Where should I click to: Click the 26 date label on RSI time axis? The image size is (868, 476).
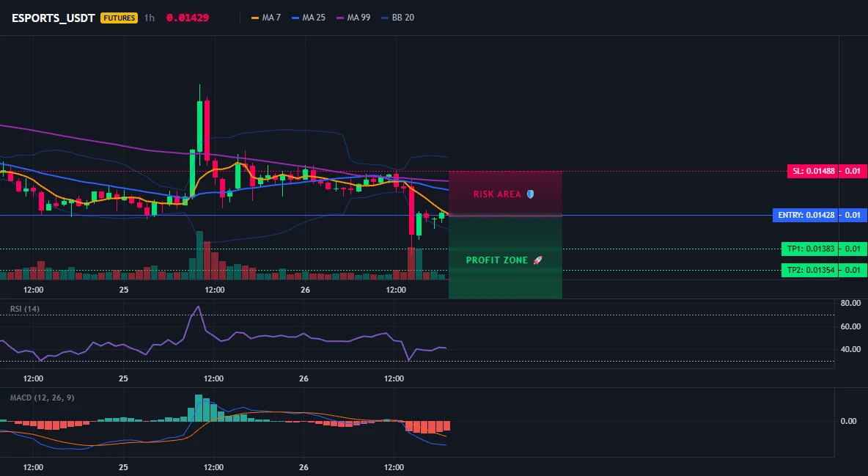(x=304, y=379)
